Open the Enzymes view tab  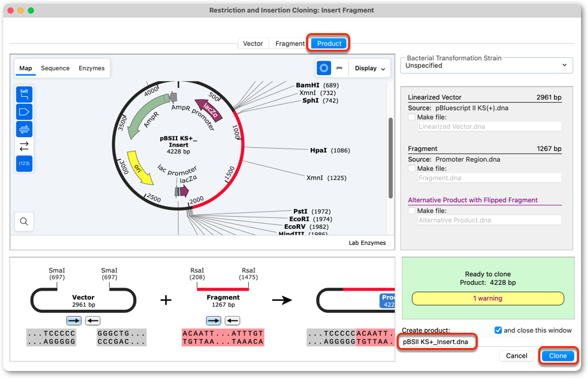[x=91, y=68]
